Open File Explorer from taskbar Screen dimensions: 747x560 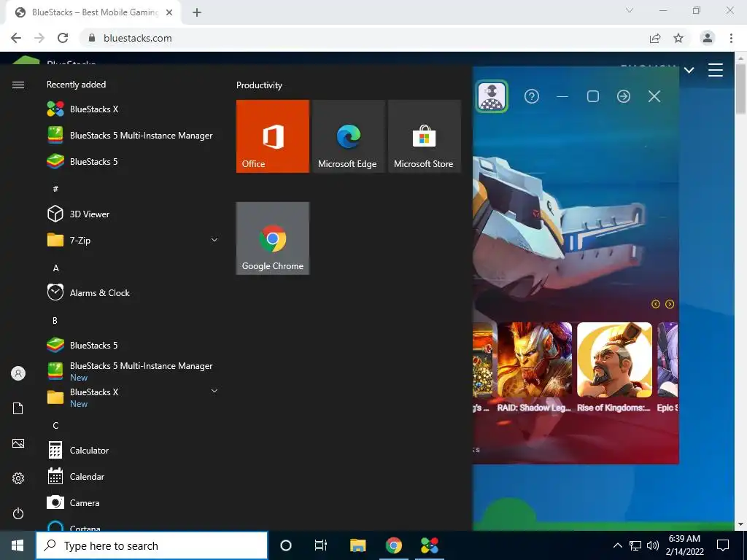[x=357, y=545]
